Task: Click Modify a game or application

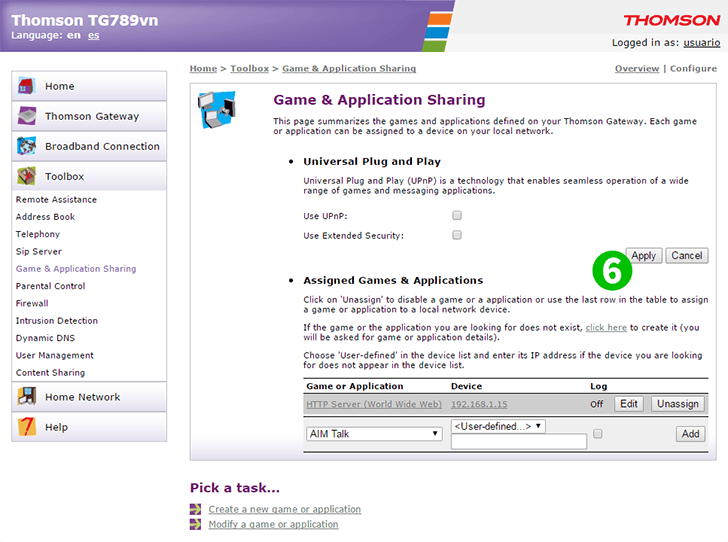Action: (x=273, y=524)
